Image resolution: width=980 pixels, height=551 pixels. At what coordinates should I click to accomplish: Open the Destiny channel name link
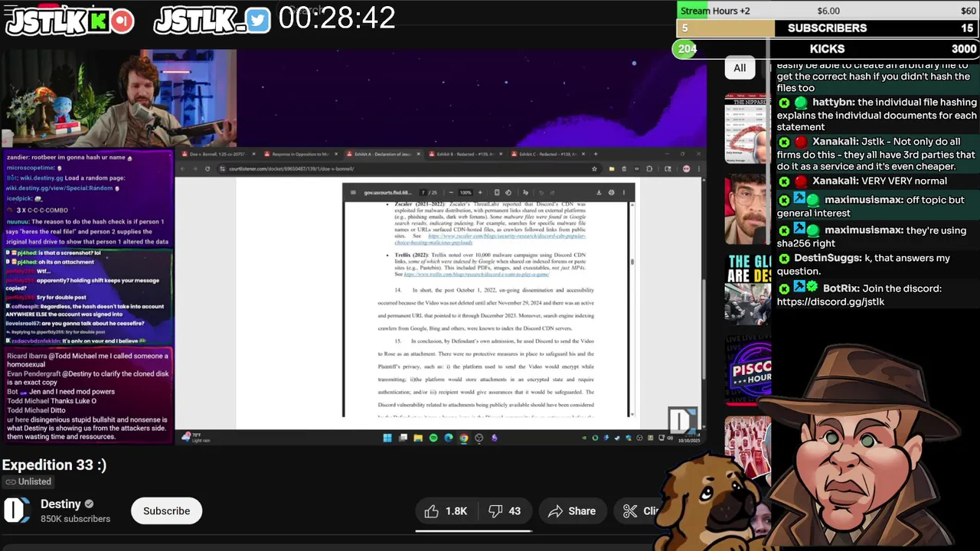pyautogui.click(x=60, y=504)
